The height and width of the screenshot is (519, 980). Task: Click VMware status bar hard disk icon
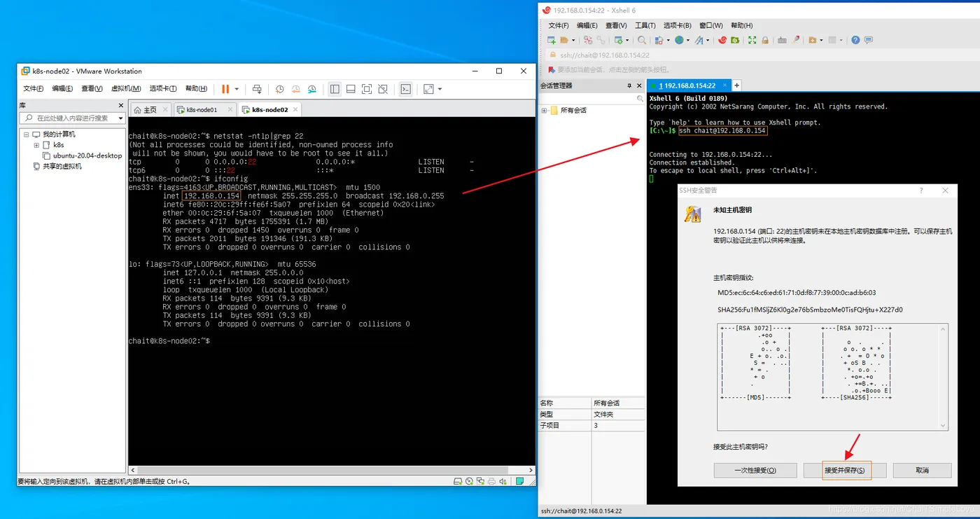point(457,481)
